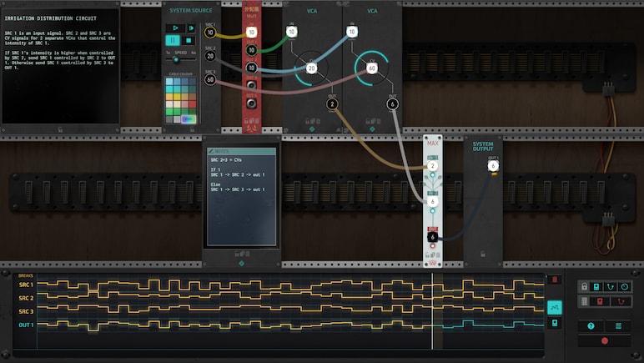Click the first VCA IN jack
This screenshot has width=644, height=363.
pyautogui.click(x=292, y=32)
